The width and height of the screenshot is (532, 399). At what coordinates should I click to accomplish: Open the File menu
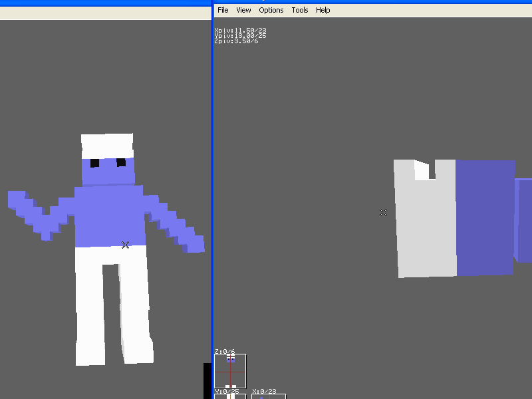pos(222,10)
